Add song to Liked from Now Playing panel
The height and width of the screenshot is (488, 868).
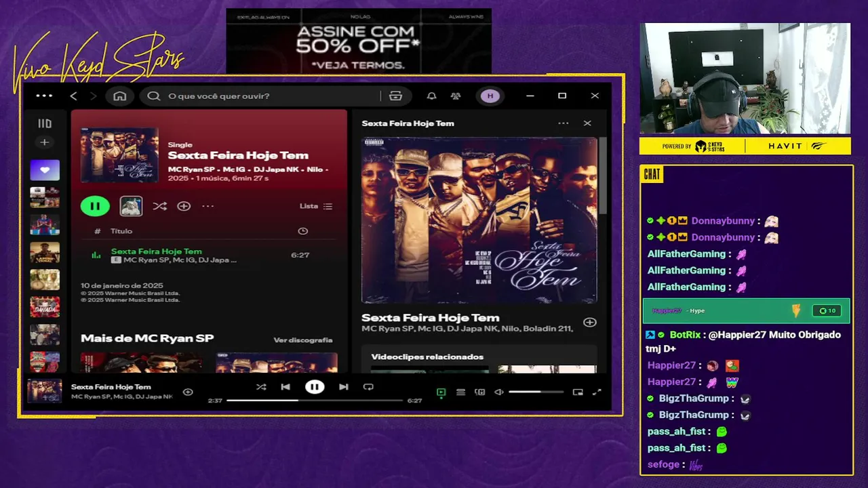(x=590, y=323)
